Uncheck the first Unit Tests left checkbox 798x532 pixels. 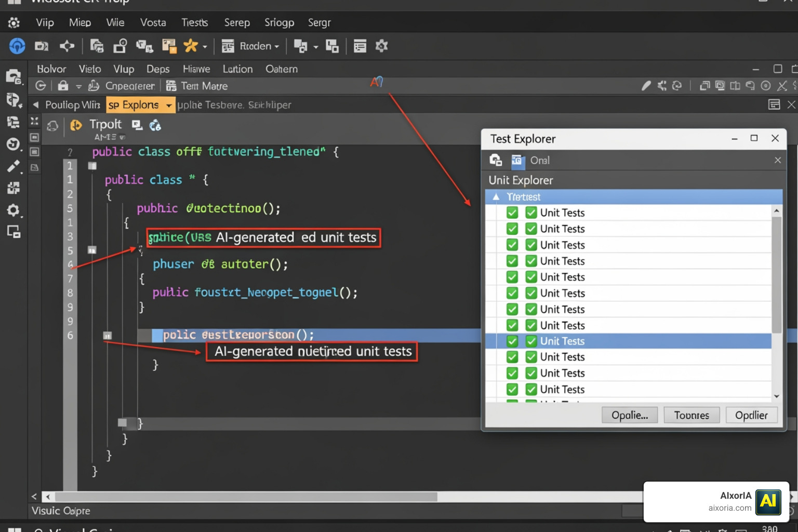(512, 212)
